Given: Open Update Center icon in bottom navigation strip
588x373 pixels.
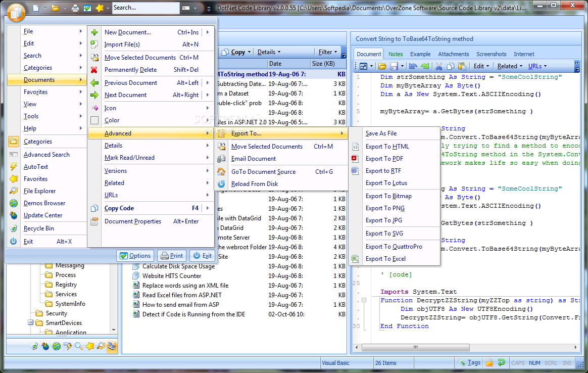Looking at the screenshot, I should (x=45, y=346).
